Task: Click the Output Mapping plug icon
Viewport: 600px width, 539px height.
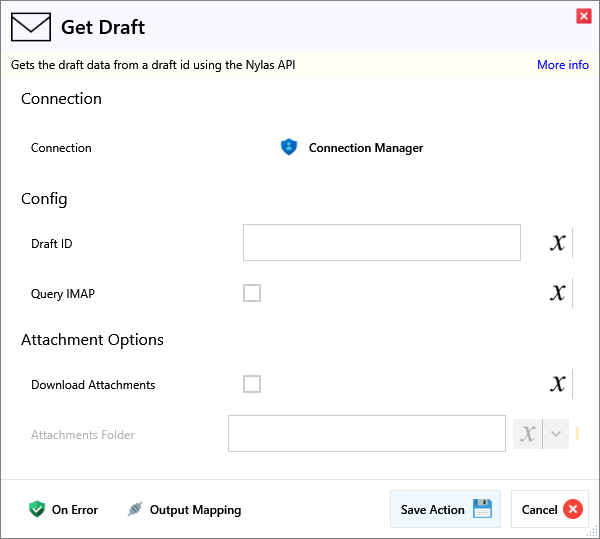Action: click(x=135, y=510)
